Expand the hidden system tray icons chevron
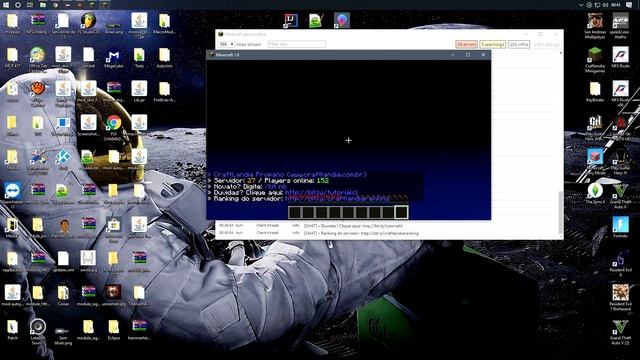 (581, 5)
